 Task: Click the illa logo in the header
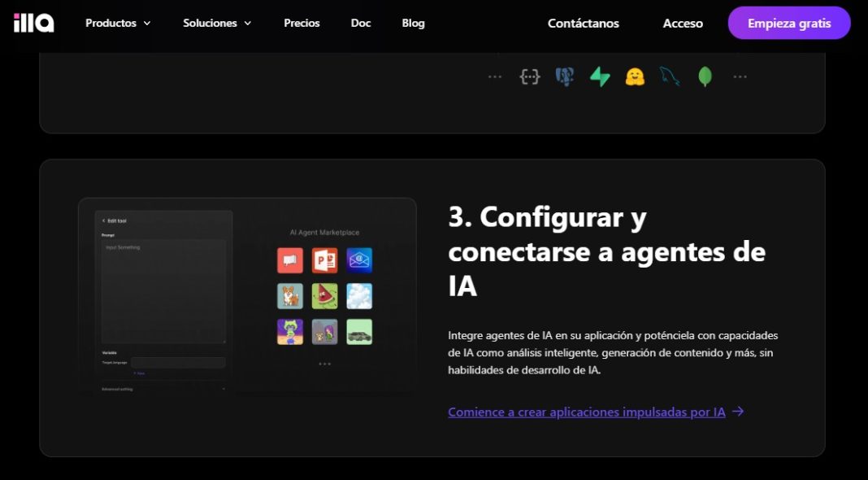32,23
